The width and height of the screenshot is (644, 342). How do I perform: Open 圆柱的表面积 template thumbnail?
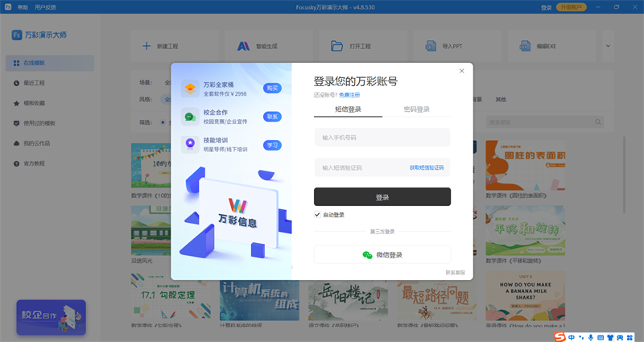(x=526, y=166)
